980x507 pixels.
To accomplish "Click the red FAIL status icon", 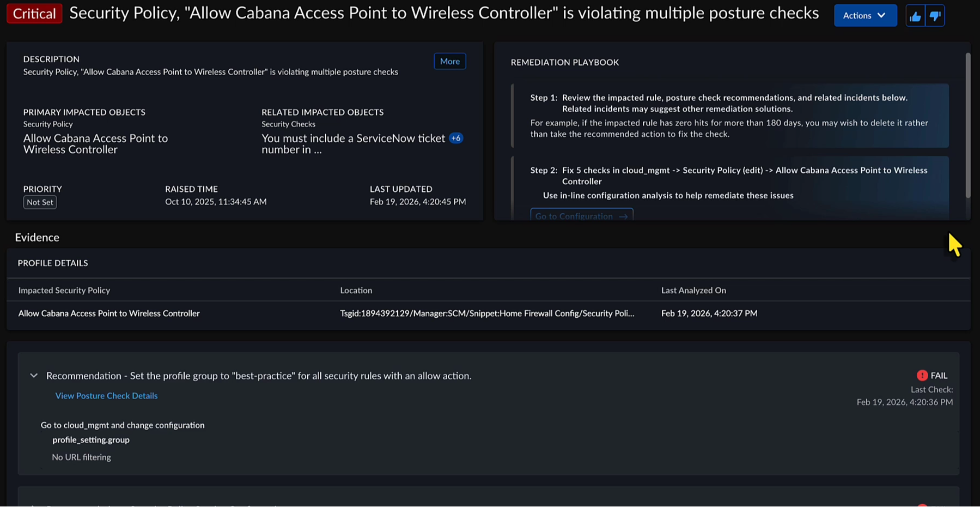I will [x=922, y=375].
